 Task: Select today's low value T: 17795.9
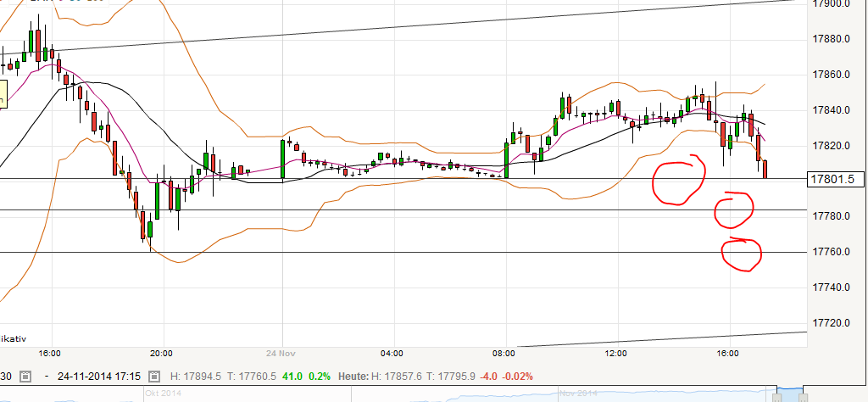tap(452, 377)
